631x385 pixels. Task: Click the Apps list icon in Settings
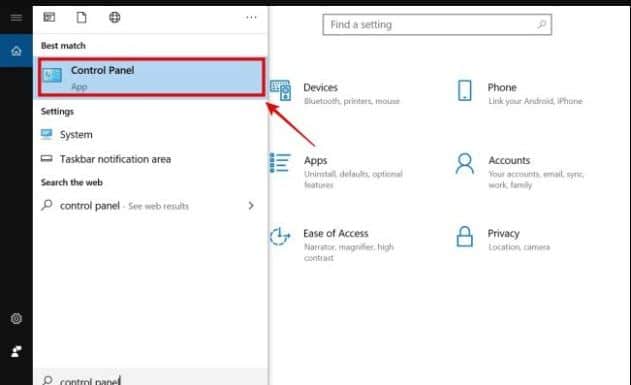point(280,163)
